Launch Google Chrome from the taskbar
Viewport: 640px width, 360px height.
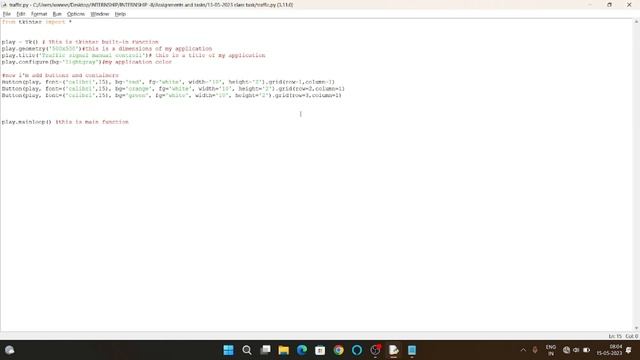[x=338, y=350]
